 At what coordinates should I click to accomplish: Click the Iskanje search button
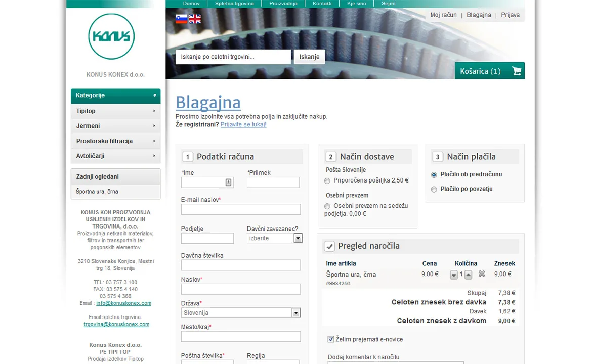coord(309,57)
